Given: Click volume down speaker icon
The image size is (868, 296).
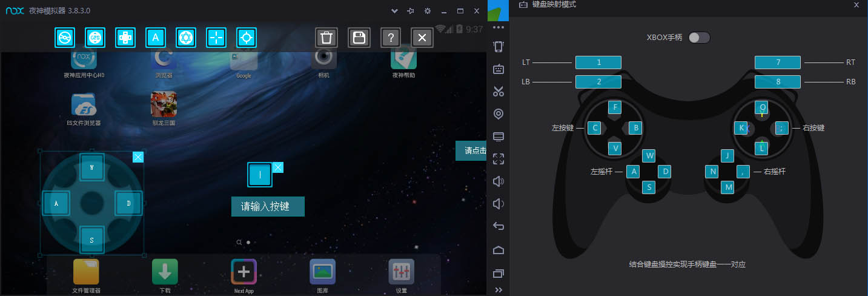Looking at the screenshot, I should (499, 204).
